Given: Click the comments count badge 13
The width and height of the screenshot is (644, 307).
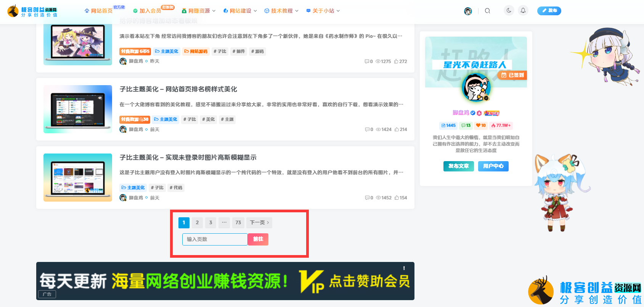Looking at the screenshot, I should (x=466, y=125).
